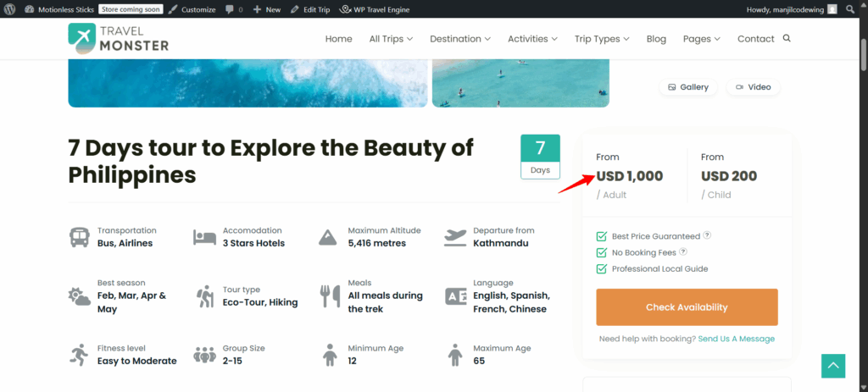Toggle the Best Price Guaranteed checkmark
The width and height of the screenshot is (868, 392).
point(602,236)
